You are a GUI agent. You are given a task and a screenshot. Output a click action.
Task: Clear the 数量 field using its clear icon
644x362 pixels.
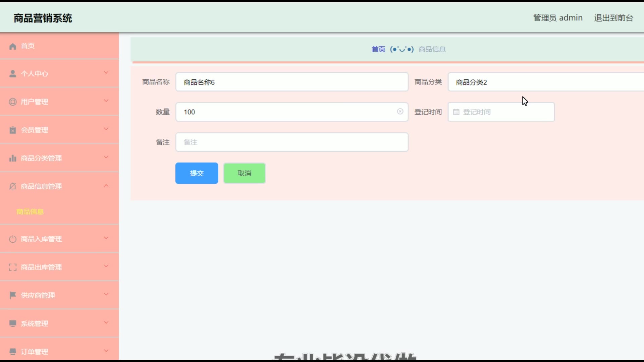400,112
